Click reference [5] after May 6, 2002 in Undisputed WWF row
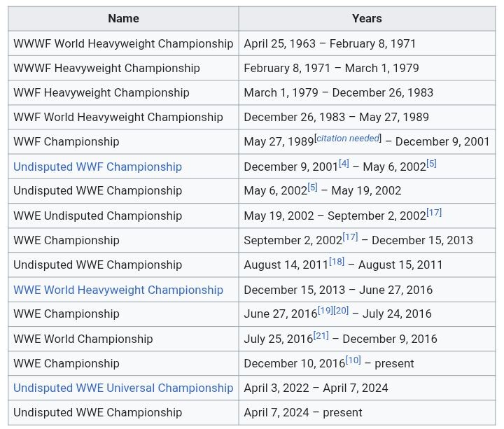 (x=431, y=163)
